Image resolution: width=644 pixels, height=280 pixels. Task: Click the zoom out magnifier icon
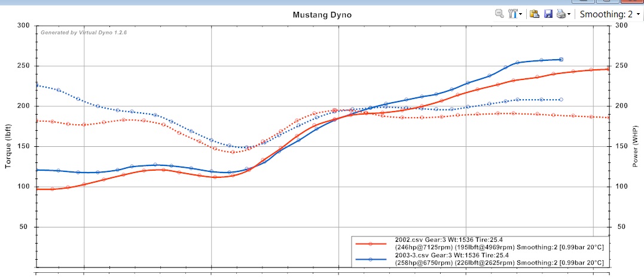tap(499, 14)
